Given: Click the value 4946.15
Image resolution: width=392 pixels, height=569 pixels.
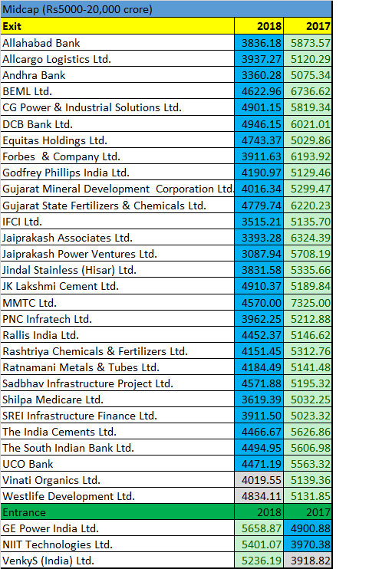Looking at the screenshot, I should tap(259, 124).
